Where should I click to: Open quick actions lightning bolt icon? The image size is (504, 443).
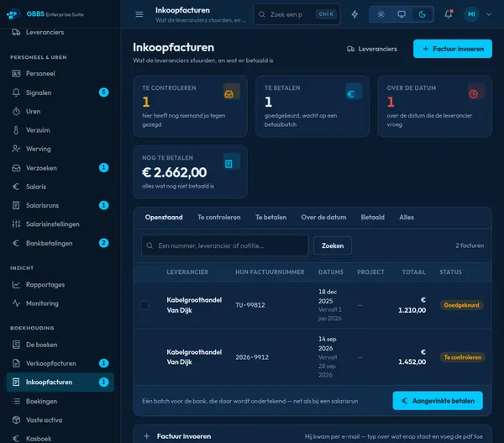point(354,14)
